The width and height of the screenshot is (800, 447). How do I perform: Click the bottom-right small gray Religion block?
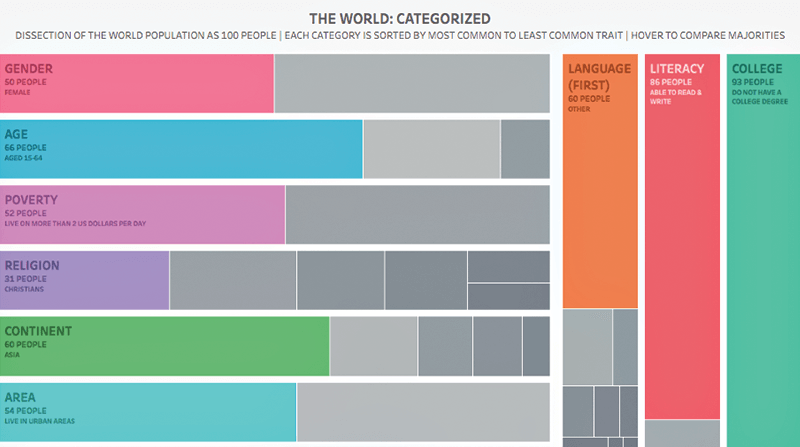[x=508, y=296]
